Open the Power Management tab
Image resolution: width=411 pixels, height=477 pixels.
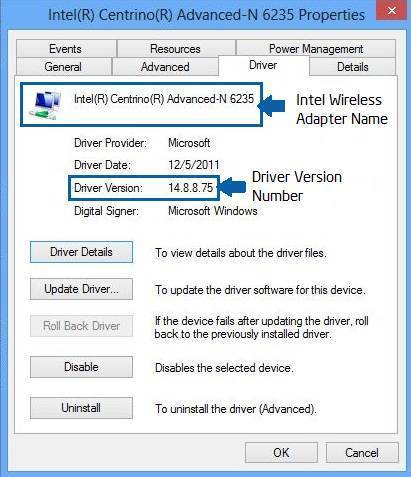[x=316, y=49]
